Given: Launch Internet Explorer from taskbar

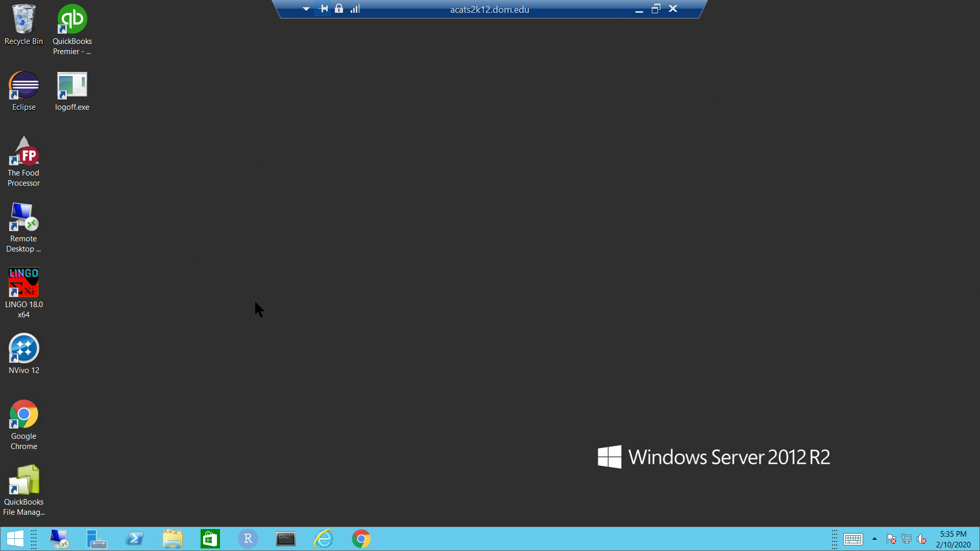Looking at the screenshot, I should click(324, 539).
